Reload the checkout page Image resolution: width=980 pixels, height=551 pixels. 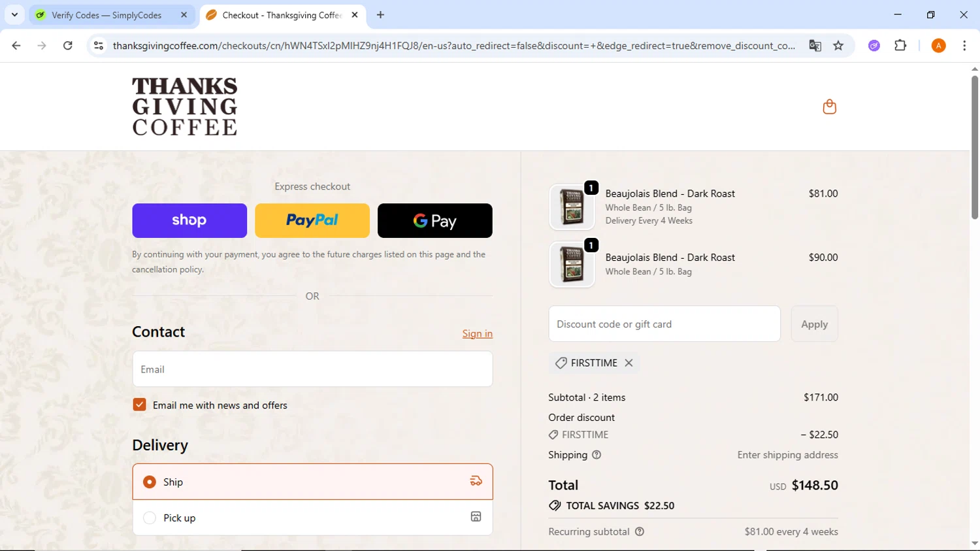click(68, 46)
